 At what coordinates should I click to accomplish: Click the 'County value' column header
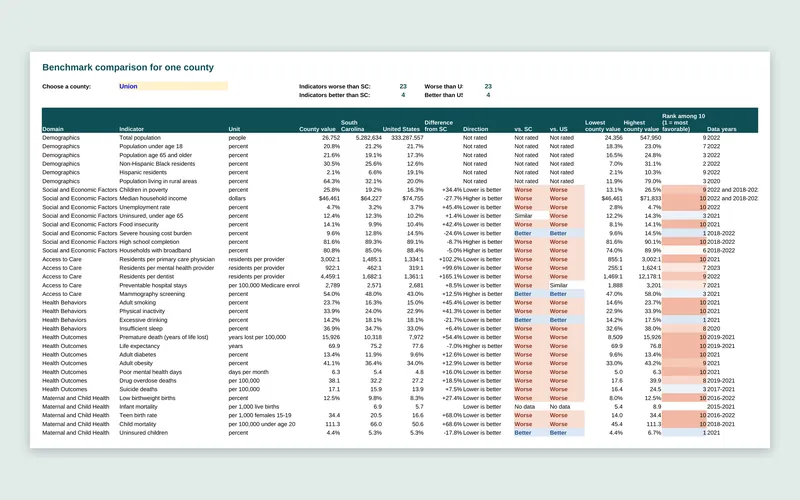(317, 129)
